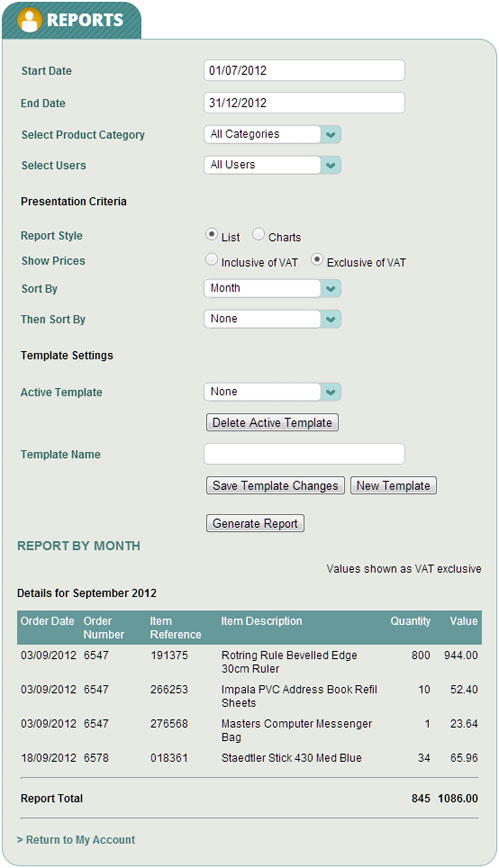
Task: Click Save Template Changes button
Action: pyautogui.click(x=275, y=485)
